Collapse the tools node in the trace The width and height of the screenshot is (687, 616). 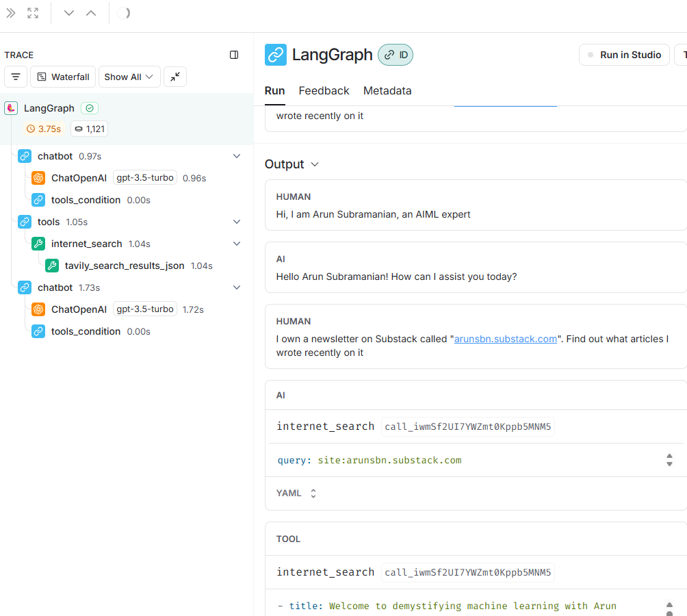[237, 221]
